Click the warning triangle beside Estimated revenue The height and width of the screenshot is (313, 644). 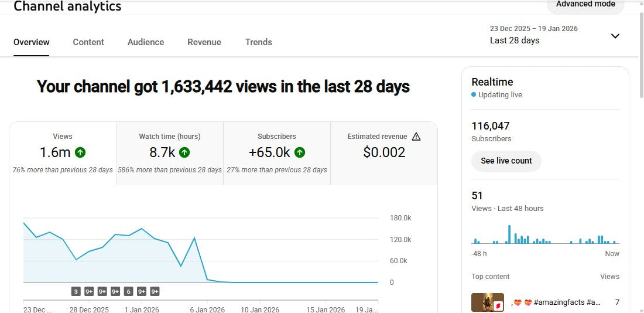click(416, 137)
